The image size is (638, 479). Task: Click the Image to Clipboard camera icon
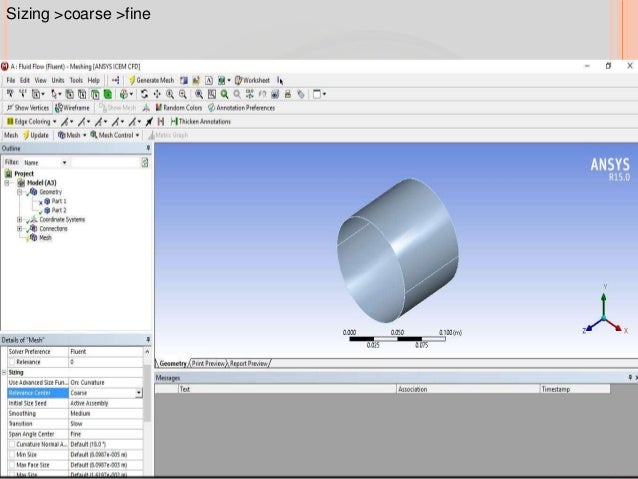click(x=275, y=94)
